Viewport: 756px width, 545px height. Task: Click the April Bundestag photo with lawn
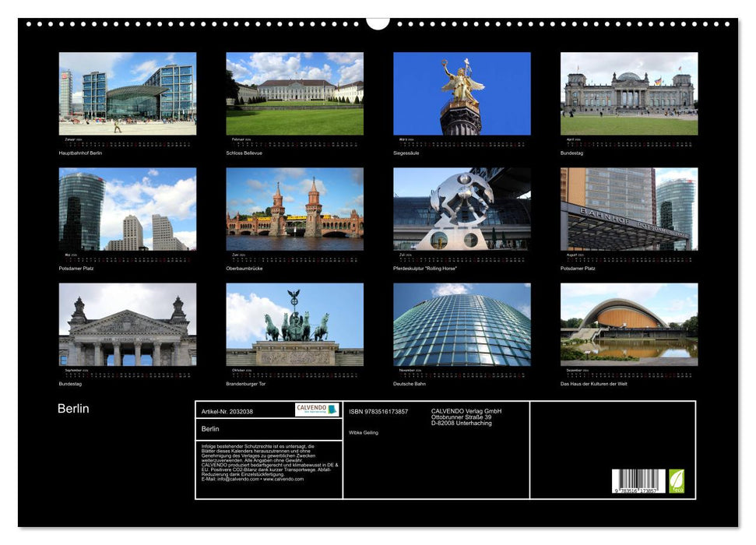pyautogui.click(x=629, y=93)
